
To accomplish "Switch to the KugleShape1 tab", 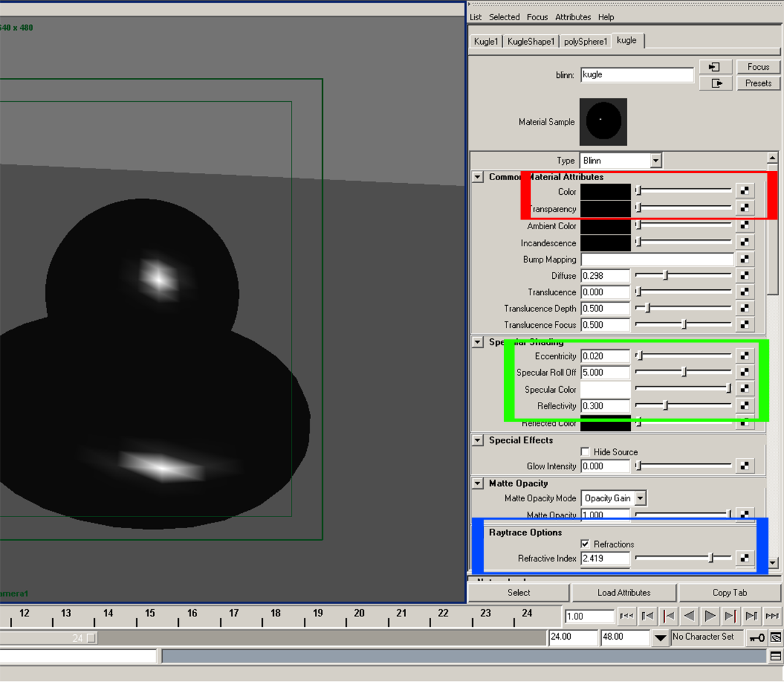I will (x=531, y=42).
